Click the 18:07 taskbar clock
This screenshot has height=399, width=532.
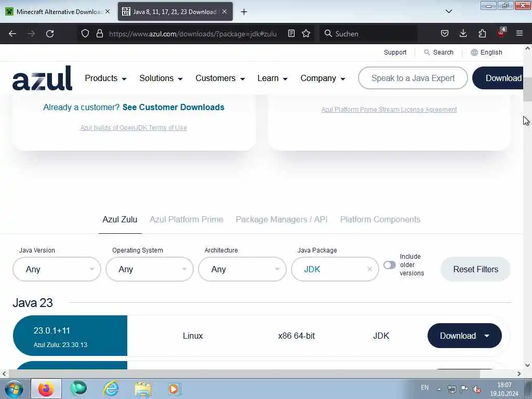(x=504, y=389)
